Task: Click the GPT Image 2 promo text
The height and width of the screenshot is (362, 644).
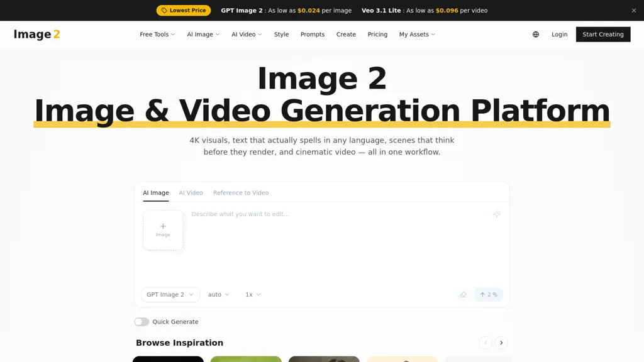Action: [x=286, y=11]
